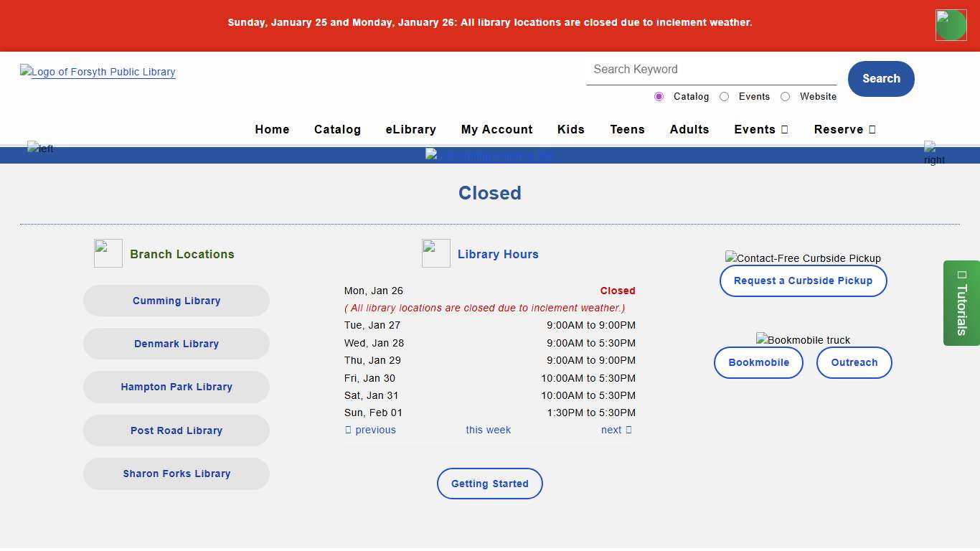This screenshot has width=980, height=551.
Task: Click the Bookmobile truck image
Action: (803, 339)
